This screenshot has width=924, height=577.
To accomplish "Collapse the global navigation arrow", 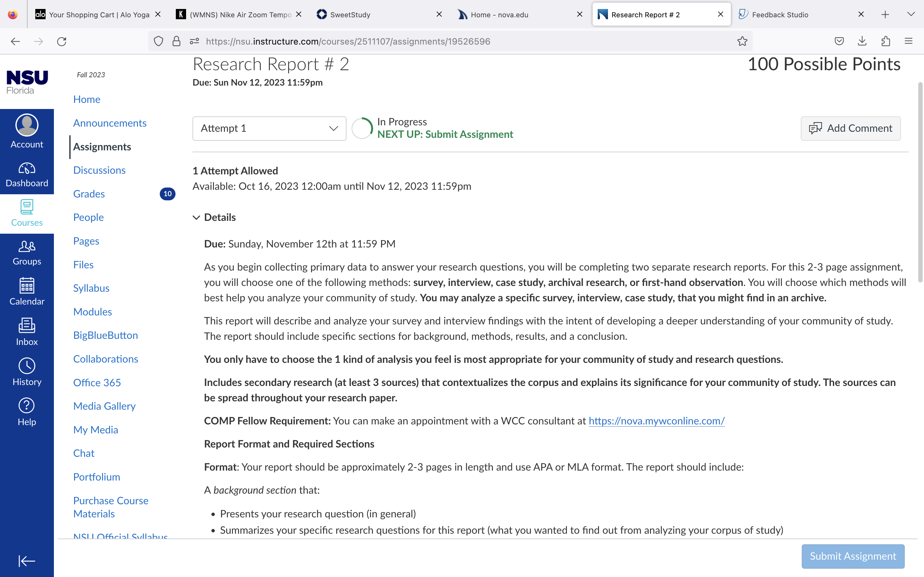I will pos(27,561).
